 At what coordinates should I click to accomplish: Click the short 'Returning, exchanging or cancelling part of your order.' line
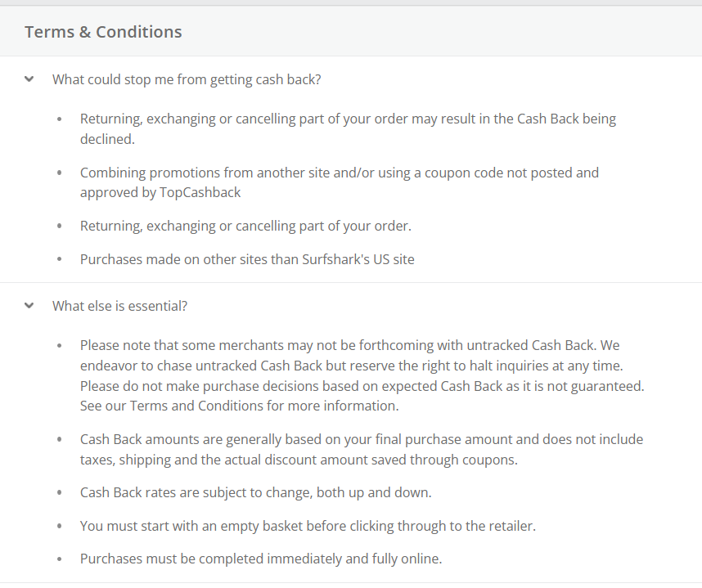tap(245, 226)
